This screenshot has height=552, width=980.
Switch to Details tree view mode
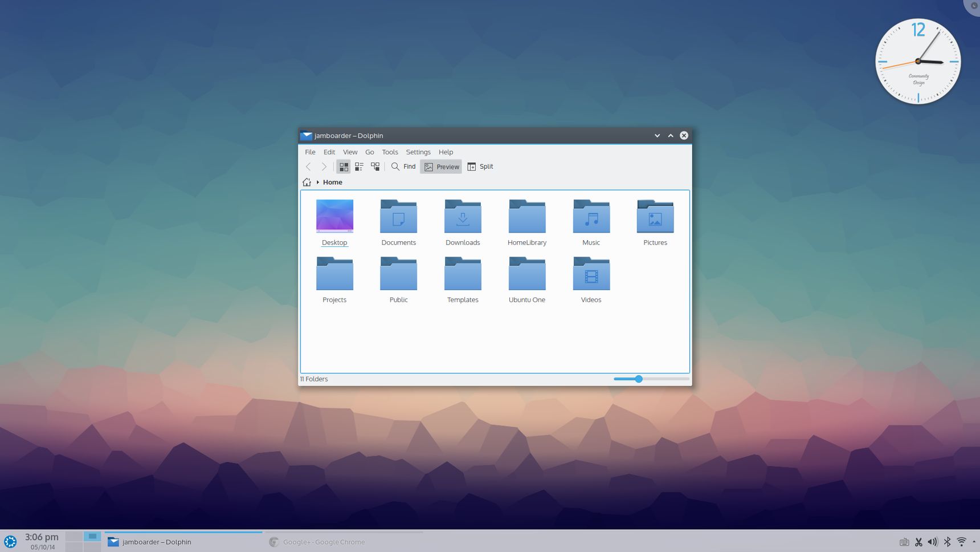[x=375, y=167]
